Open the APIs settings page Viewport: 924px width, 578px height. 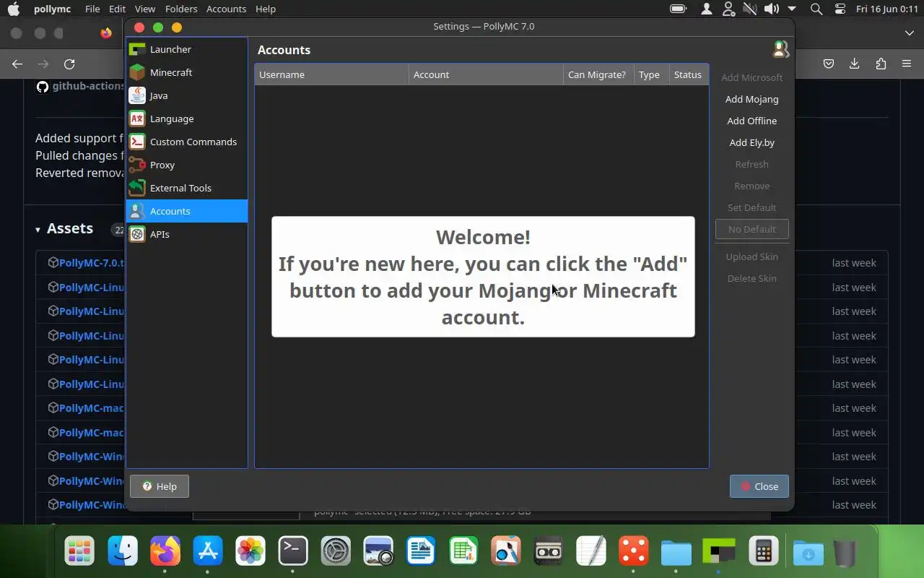point(187,234)
